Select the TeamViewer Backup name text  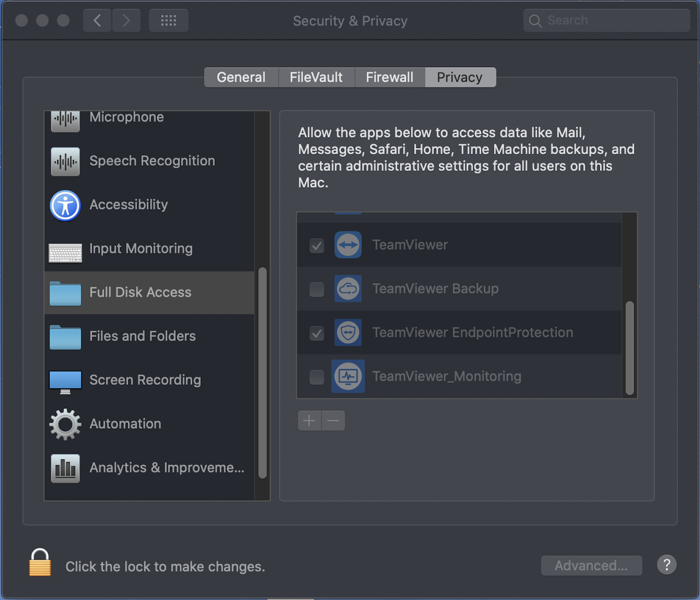coord(436,289)
